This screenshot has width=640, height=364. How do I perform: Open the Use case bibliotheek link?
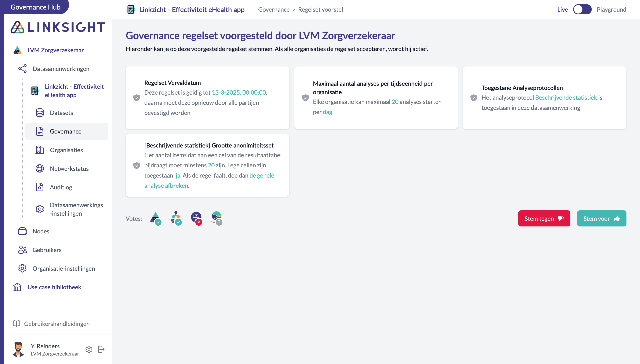(54, 287)
